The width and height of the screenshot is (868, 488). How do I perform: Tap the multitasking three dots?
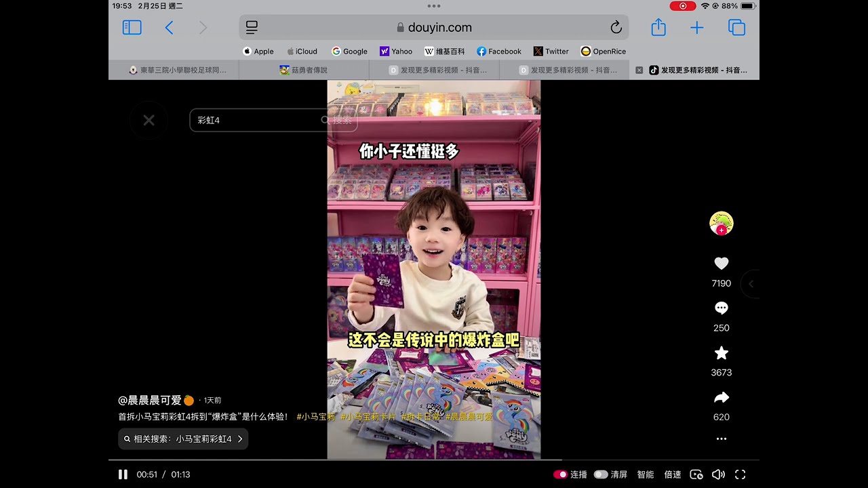pyautogui.click(x=434, y=6)
